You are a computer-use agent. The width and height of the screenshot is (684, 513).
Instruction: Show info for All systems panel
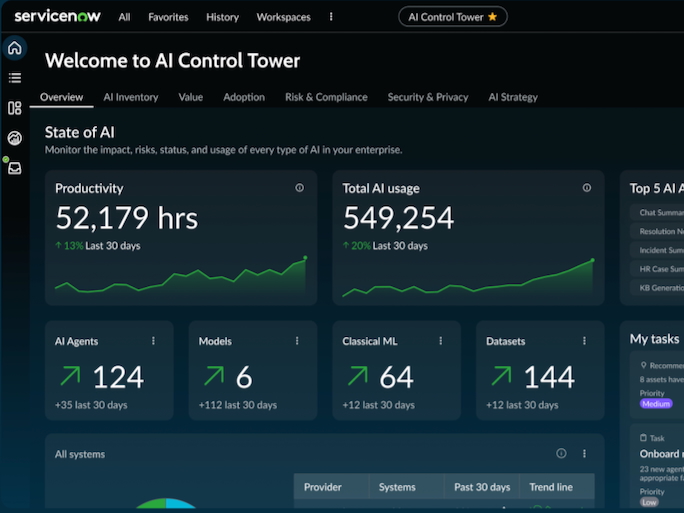click(x=561, y=453)
